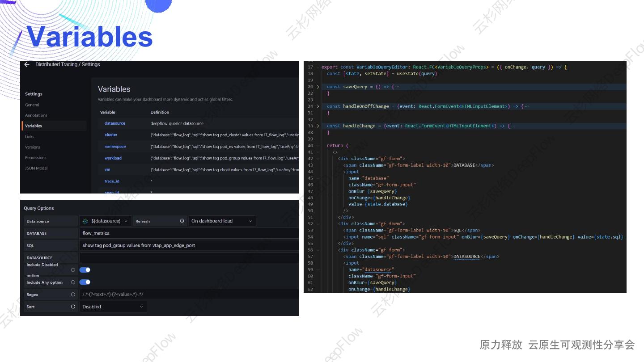Screen dimensions: 644x362
Task: Click the Include Disabled option info icon
Action: point(73,270)
